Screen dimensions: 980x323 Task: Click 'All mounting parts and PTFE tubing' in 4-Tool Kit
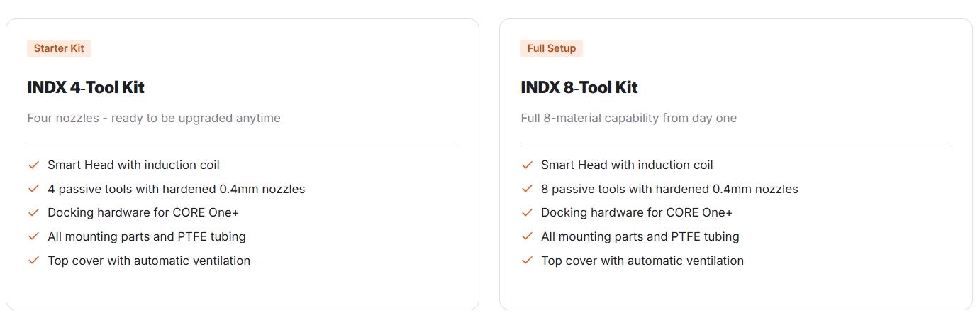[x=147, y=237]
